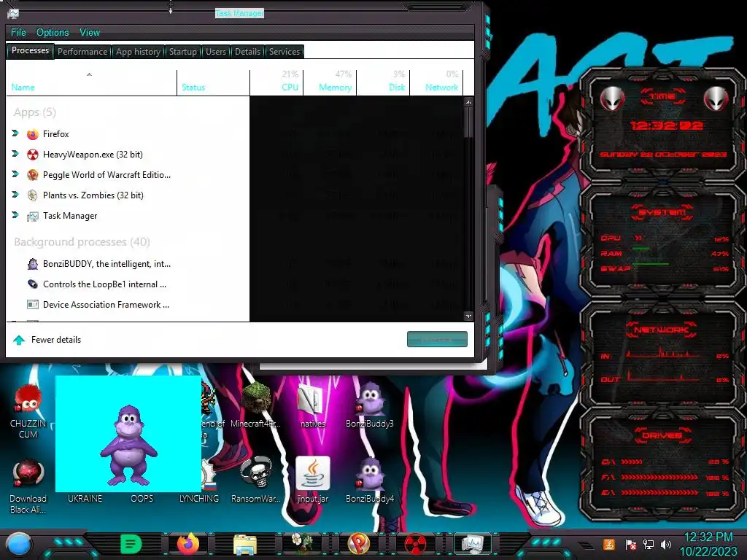747x560 pixels.
Task: Select the Processes tab
Action: 30,50
